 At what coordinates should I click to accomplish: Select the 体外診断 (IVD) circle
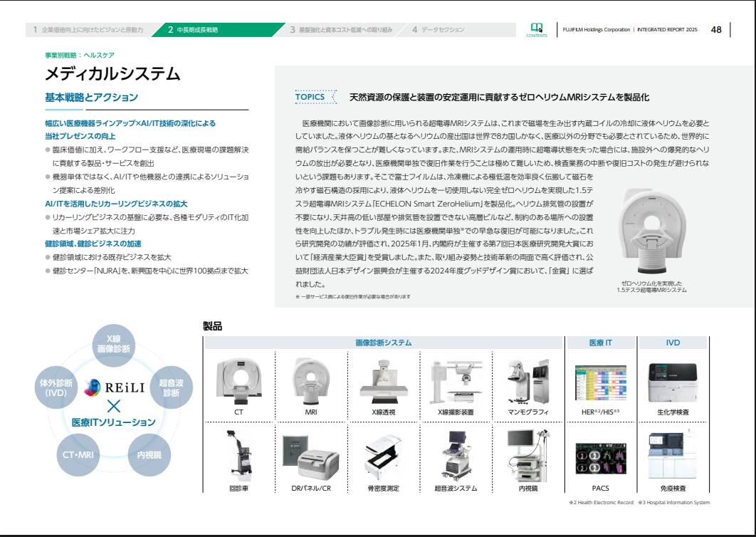point(56,387)
